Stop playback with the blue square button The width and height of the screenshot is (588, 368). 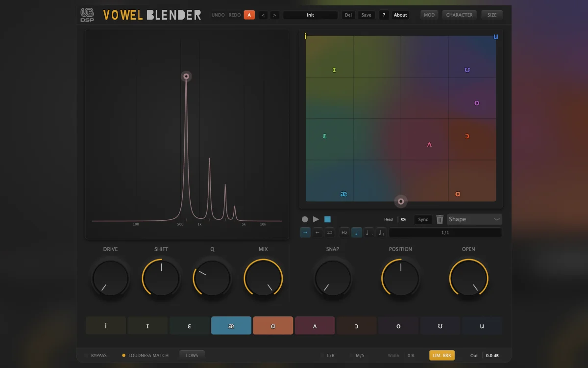point(328,219)
